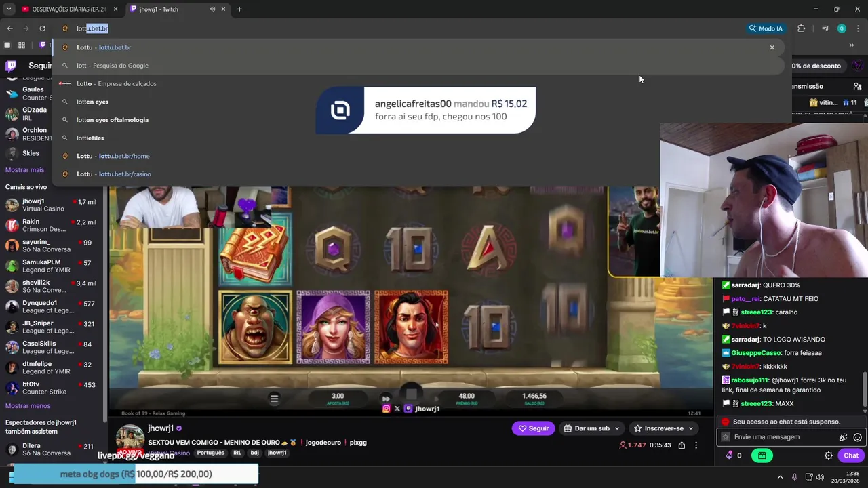Open the Dar um sub dropdown

click(x=591, y=428)
